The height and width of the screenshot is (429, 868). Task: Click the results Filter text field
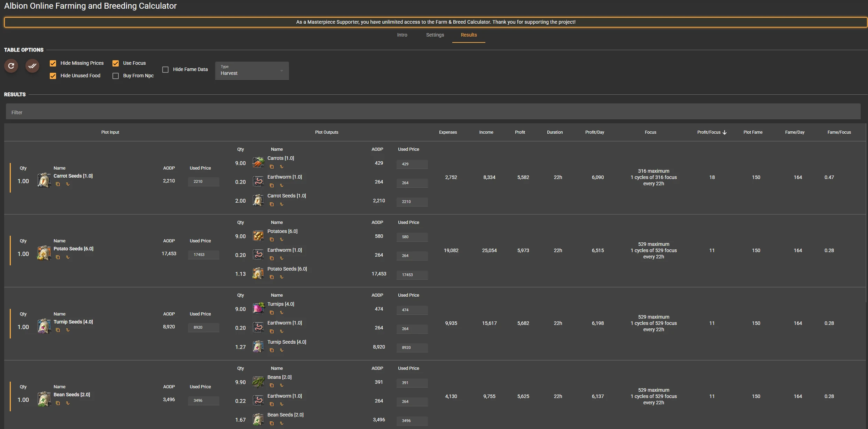coord(433,112)
